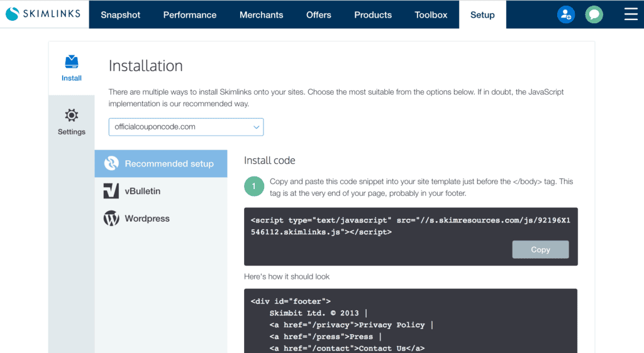Click the add user profile icon

tap(566, 14)
